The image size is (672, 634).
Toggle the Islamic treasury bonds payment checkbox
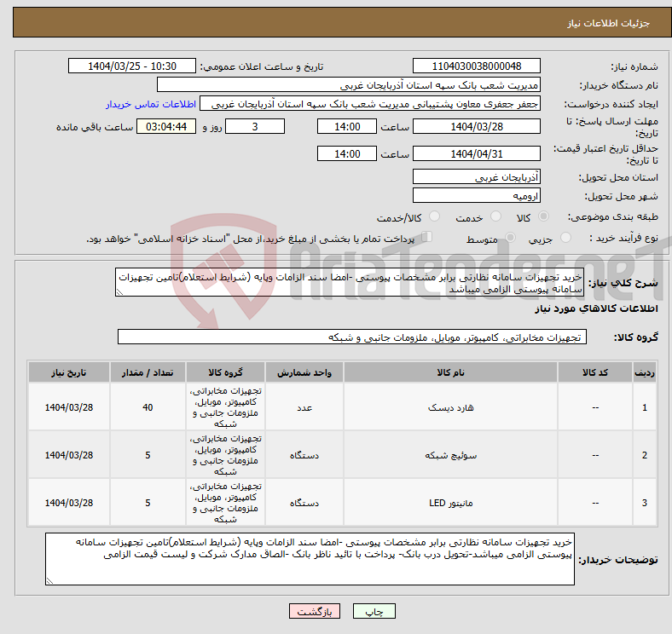point(427,237)
